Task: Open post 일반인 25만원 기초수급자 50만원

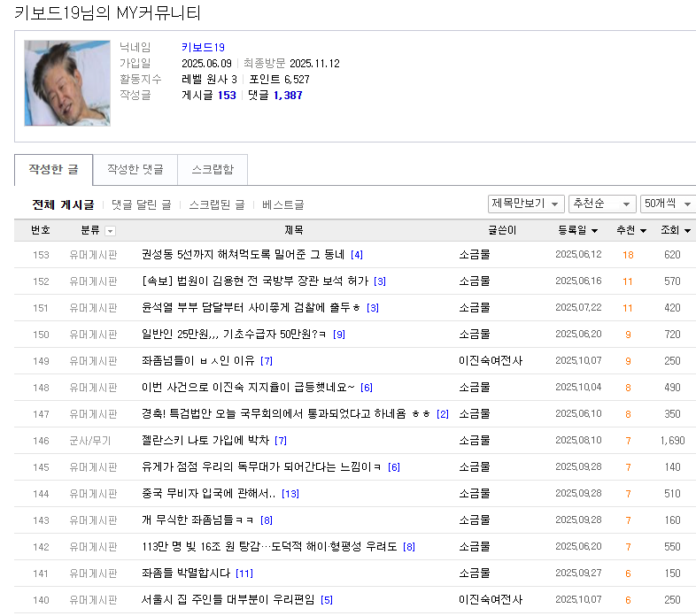Action: pos(234,335)
